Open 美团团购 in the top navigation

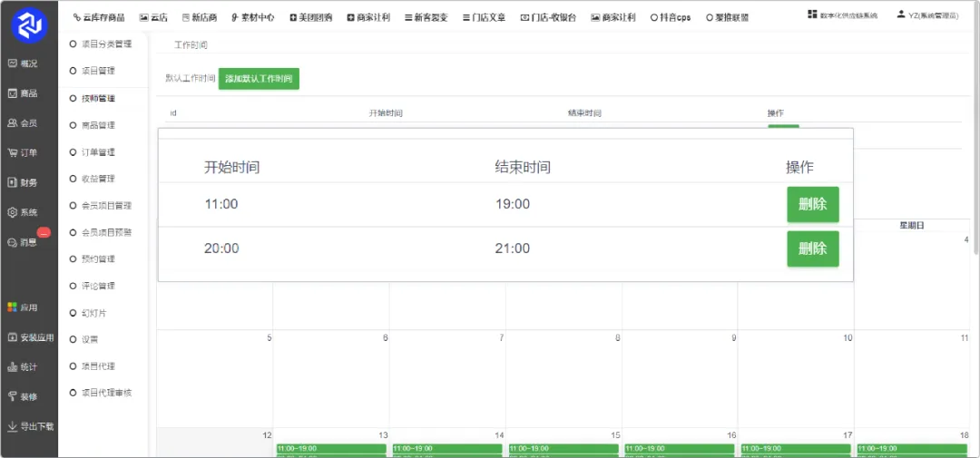click(310, 17)
